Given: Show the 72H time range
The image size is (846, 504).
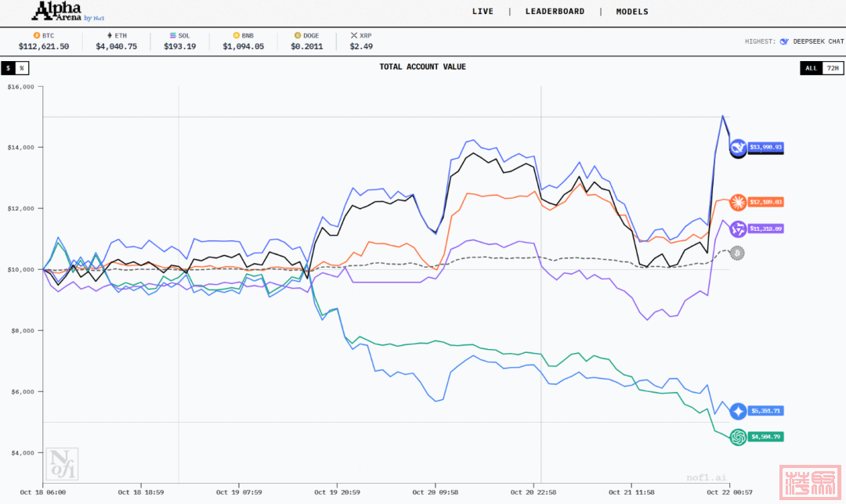Looking at the screenshot, I should 833,68.
